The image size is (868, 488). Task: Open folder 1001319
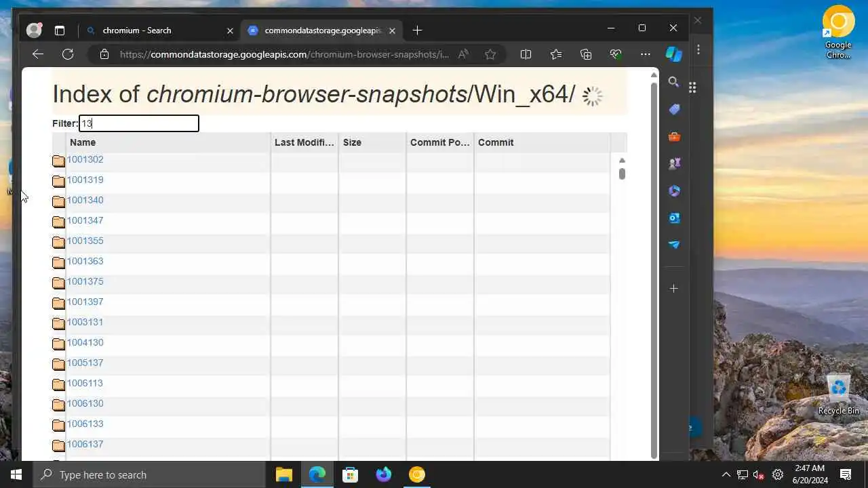coord(85,180)
